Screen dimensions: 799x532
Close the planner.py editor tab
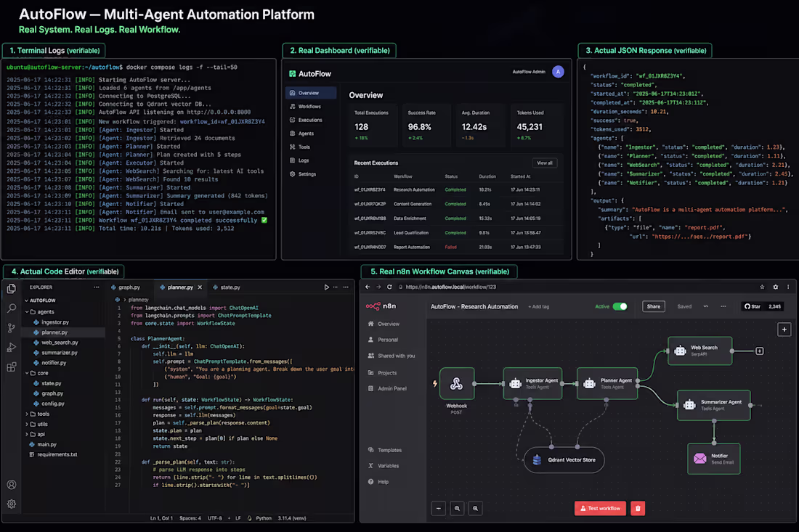point(200,287)
